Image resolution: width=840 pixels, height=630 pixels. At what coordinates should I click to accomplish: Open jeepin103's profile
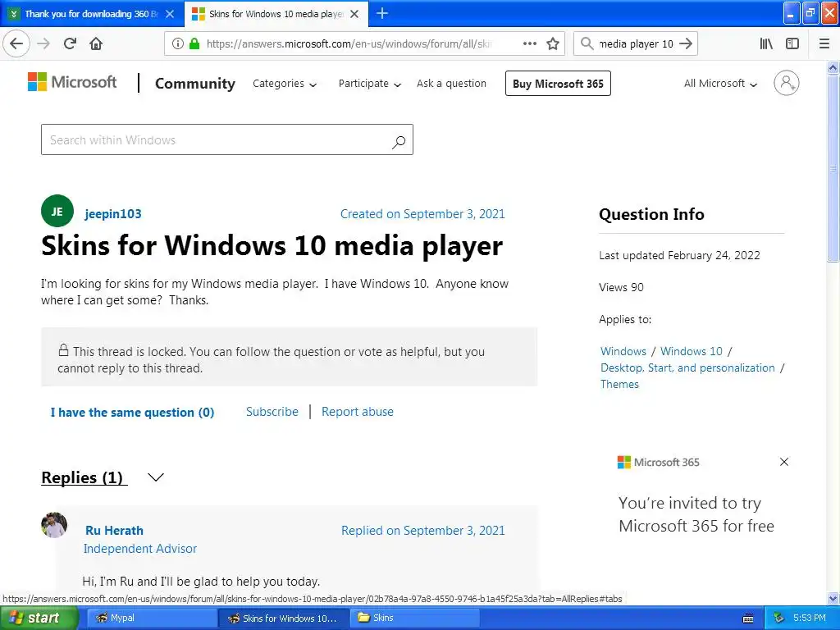point(113,214)
